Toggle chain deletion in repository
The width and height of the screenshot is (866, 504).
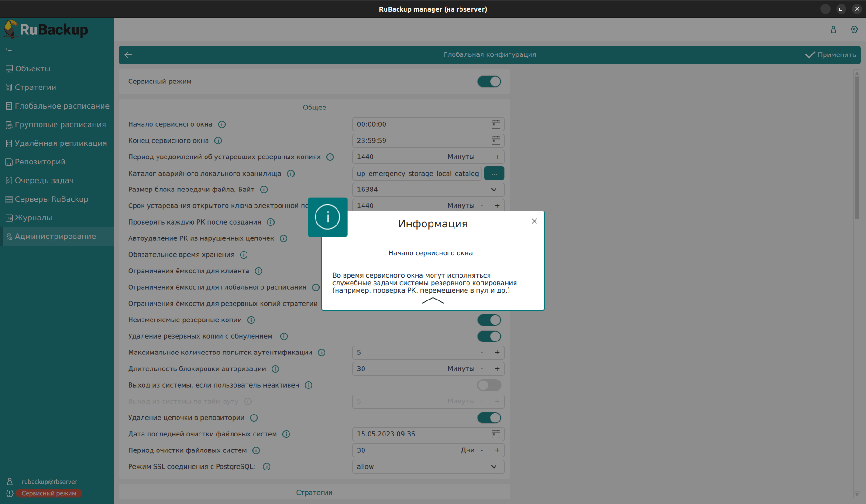click(x=489, y=418)
